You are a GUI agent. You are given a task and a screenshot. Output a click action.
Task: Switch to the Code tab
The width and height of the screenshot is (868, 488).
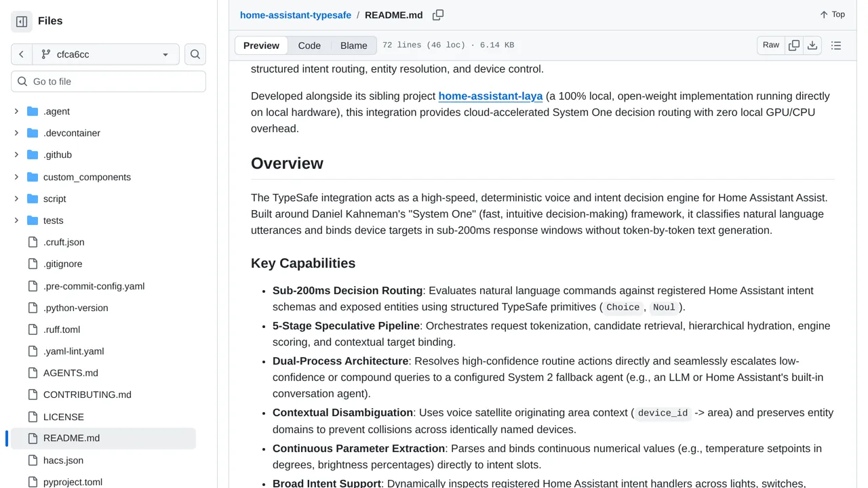click(x=309, y=45)
